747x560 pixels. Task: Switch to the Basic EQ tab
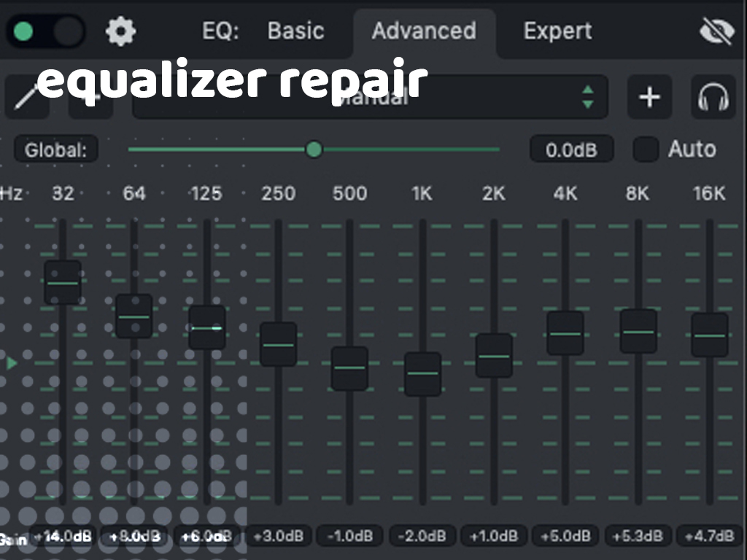295,31
